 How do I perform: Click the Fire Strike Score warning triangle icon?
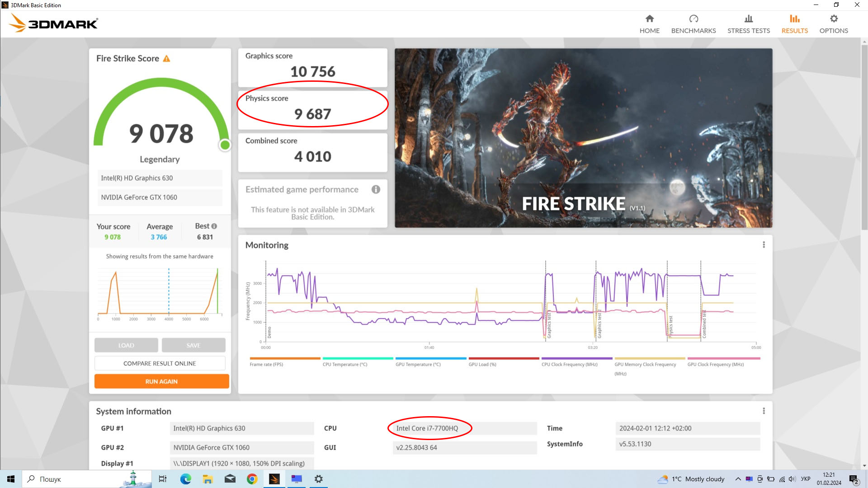pos(166,58)
